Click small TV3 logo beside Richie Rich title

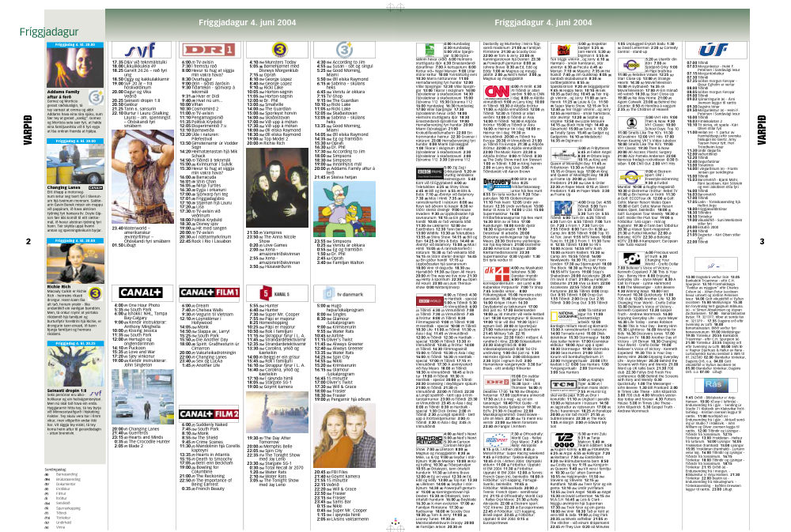pyautogui.click(x=95, y=293)
